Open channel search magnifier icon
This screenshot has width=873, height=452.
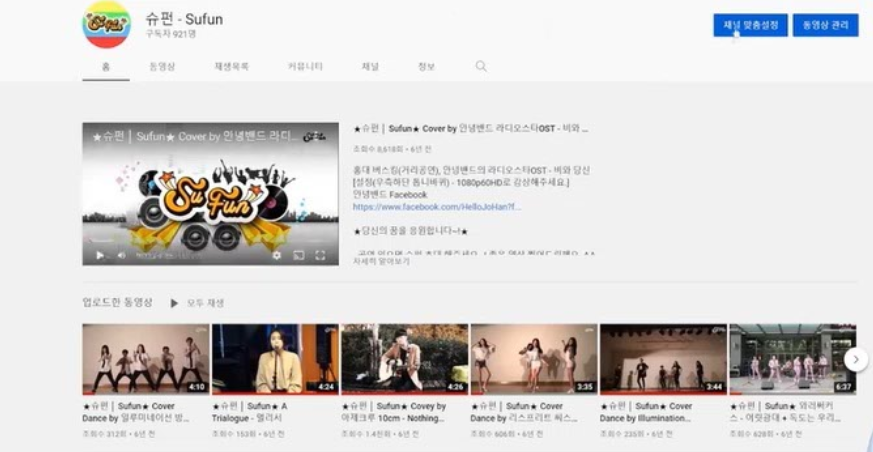(481, 66)
